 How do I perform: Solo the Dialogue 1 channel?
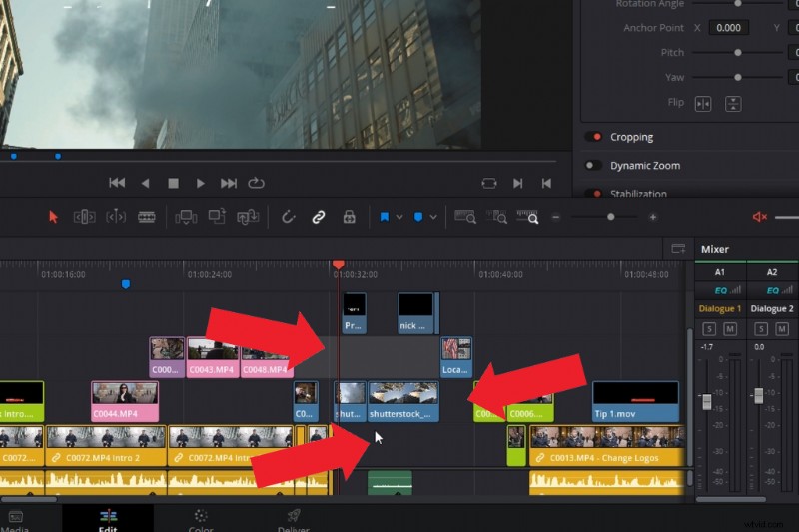[709, 328]
